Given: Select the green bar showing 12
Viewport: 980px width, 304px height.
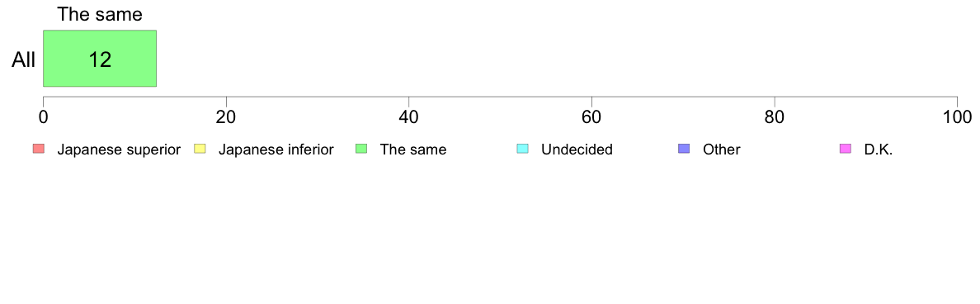Looking at the screenshot, I should coord(99,58).
